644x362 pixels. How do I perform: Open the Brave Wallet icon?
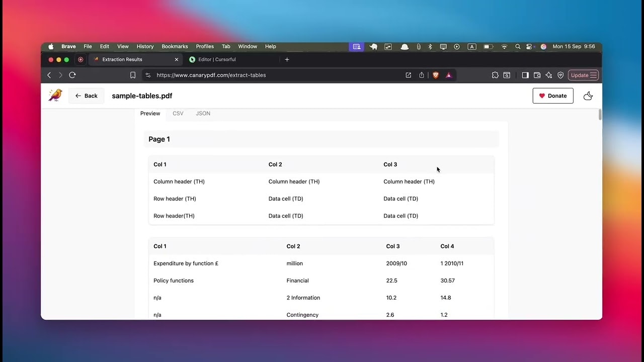[537, 75]
